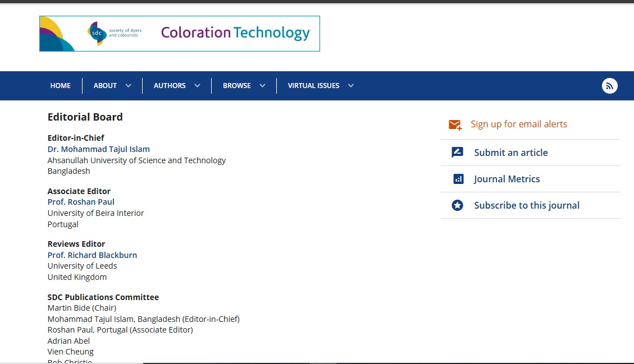Select 'University of Beira Interior' text
634x364 pixels.
[95, 213]
